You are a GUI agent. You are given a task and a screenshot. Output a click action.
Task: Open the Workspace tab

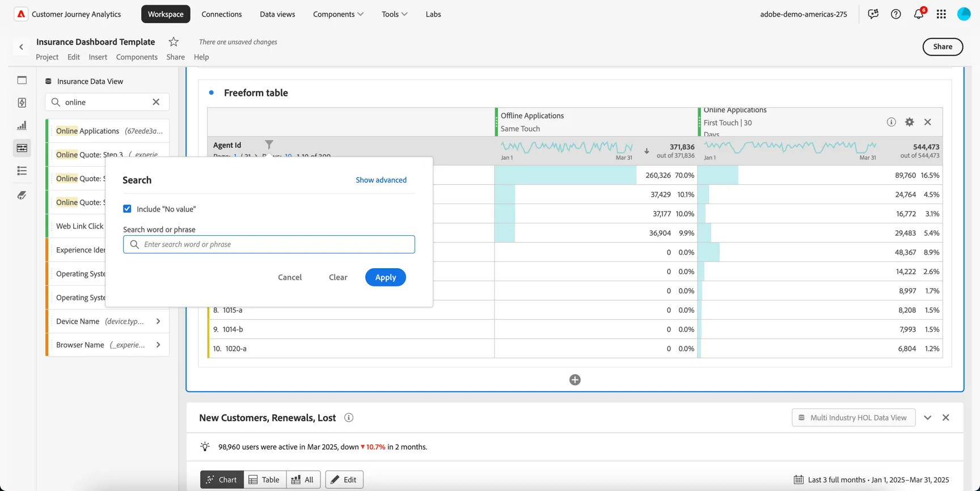pyautogui.click(x=166, y=14)
